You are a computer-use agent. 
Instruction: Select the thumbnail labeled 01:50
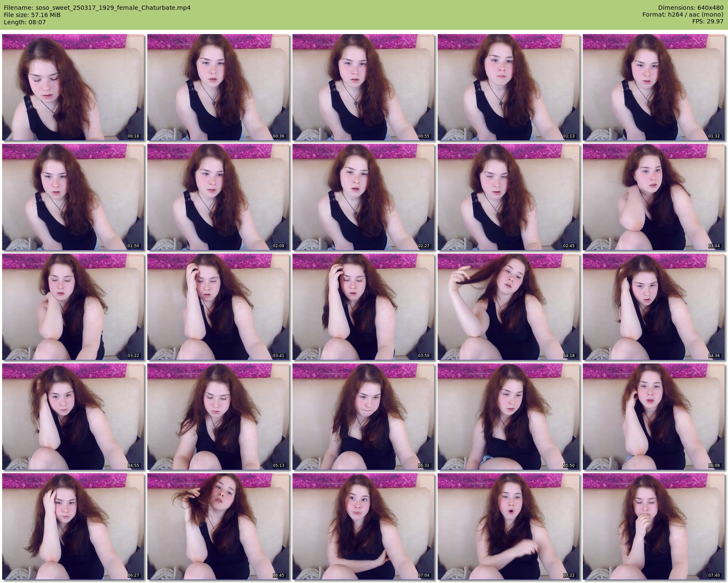point(73,197)
